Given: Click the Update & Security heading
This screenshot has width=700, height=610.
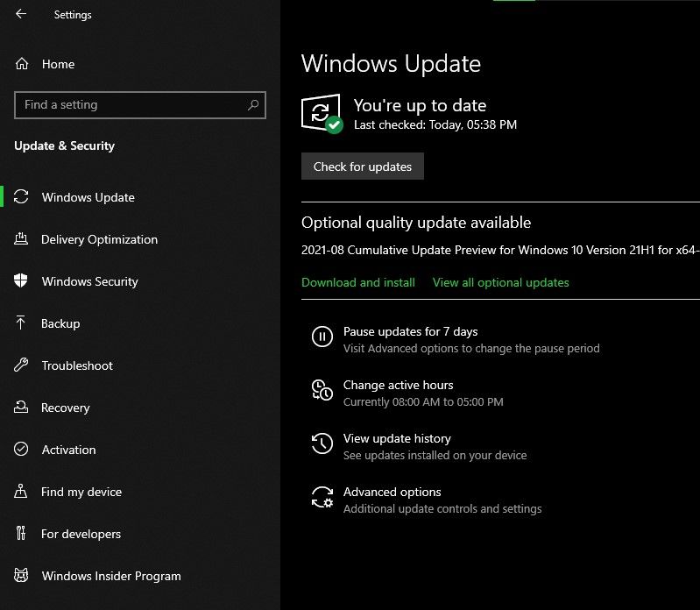Looking at the screenshot, I should tap(64, 145).
